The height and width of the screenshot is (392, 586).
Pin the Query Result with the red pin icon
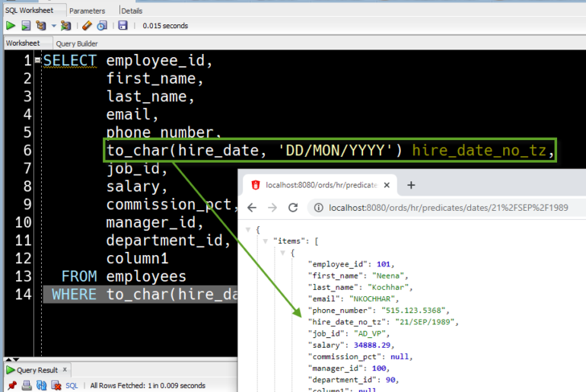(x=11, y=386)
